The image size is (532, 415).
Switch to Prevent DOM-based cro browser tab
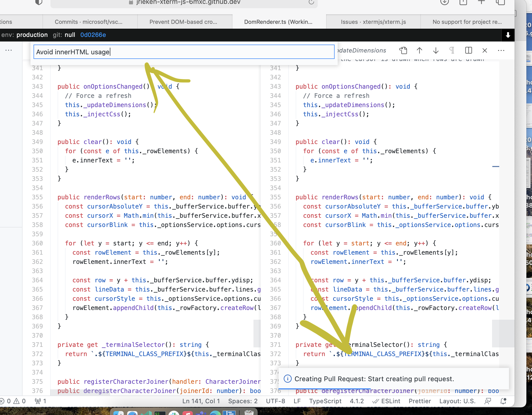pyautogui.click(x=183, y=22)
